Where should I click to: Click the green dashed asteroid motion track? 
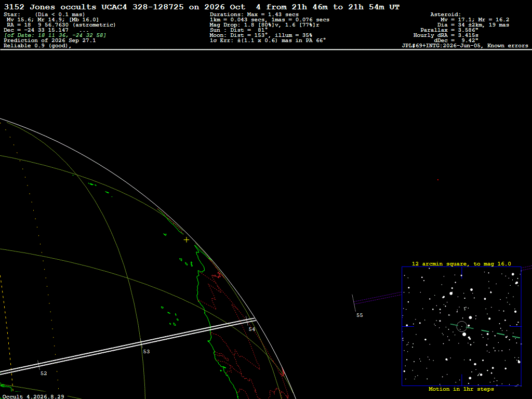[485, 331]
